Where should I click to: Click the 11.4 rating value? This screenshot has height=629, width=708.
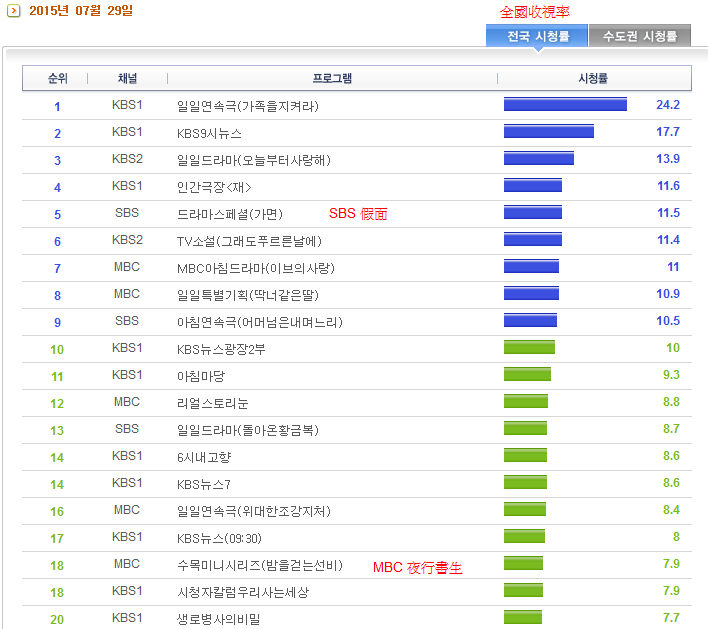coord(668,240)
